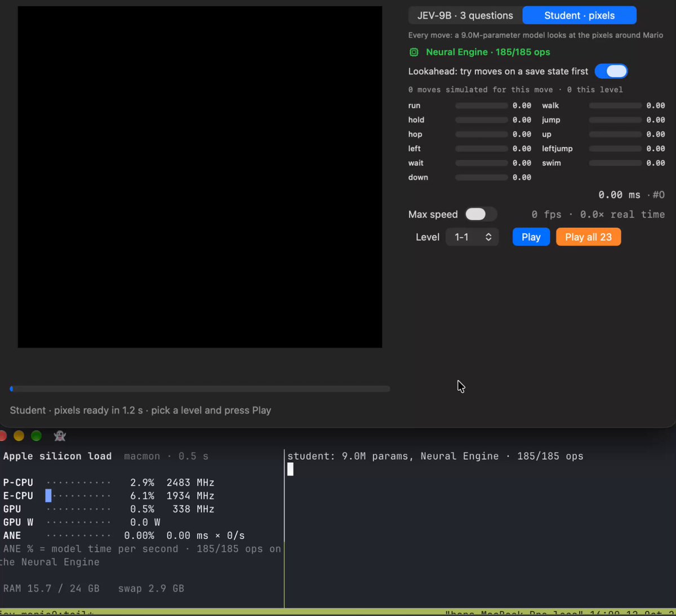This screenshot has height=616, width=676.
Task: Click the "1934 MHz" E-CPU frequency value
Action: tap(190, 496)
